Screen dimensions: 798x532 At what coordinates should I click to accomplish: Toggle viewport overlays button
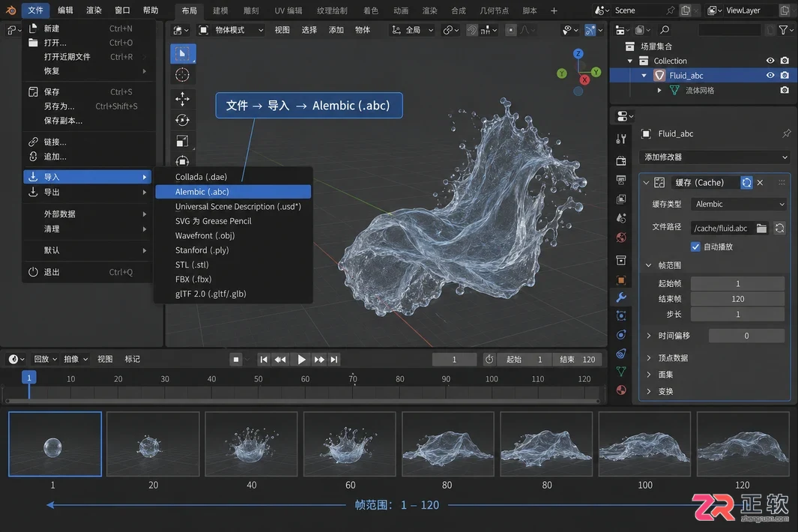pos(590,30)
